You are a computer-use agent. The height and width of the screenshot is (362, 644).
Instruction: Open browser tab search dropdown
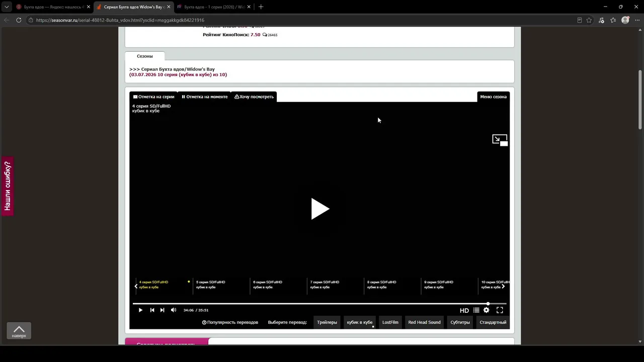(6, 7)
